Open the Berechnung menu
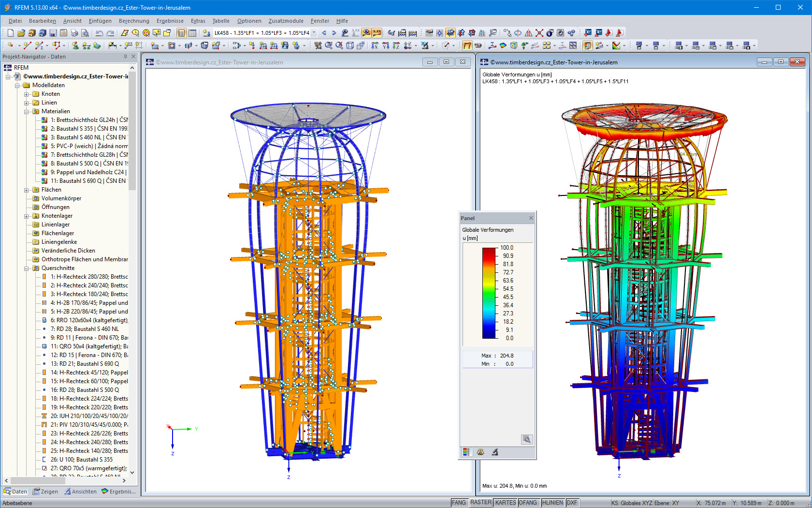 point(134,21)
